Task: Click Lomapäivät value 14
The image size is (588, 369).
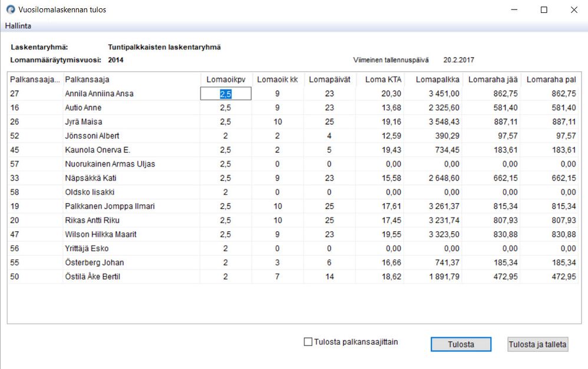Action: (x=329, y=277)
